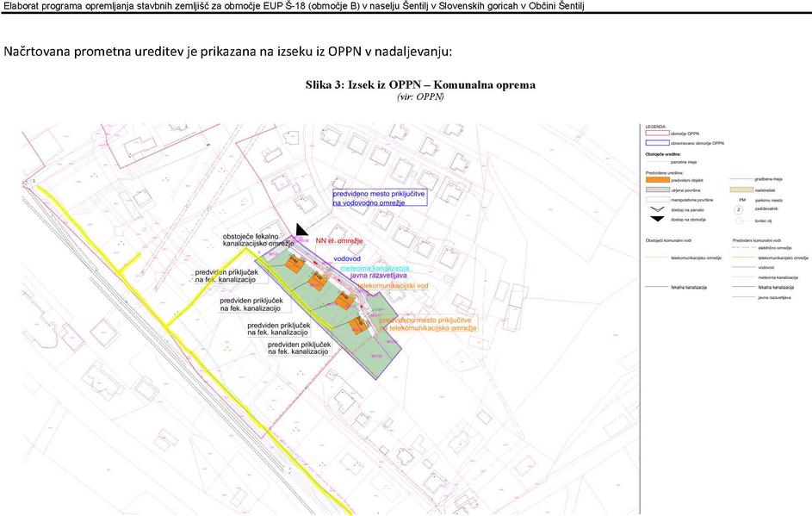812x516 pixels.
Task: Click the cyan 'meteorna kanalizacija' map label
Action: tap(375, 269)
